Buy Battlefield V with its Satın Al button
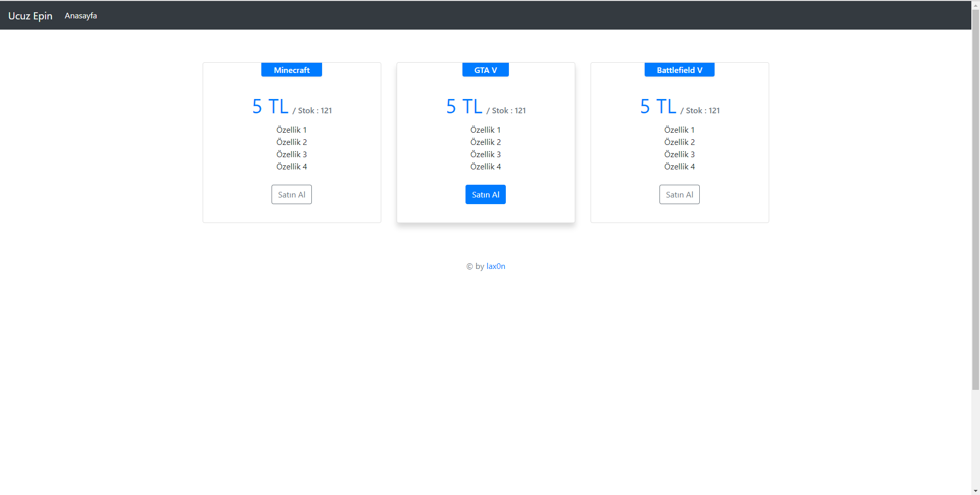 click(x=679, y=194)
